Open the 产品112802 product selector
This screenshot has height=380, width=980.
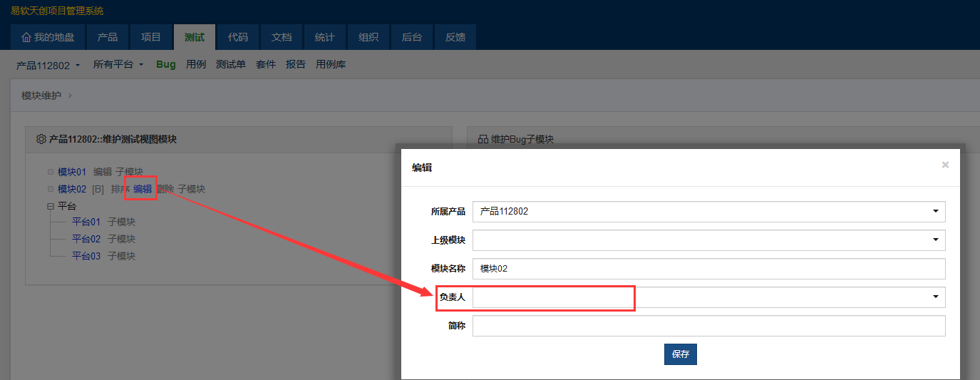(x=48, y=65)
